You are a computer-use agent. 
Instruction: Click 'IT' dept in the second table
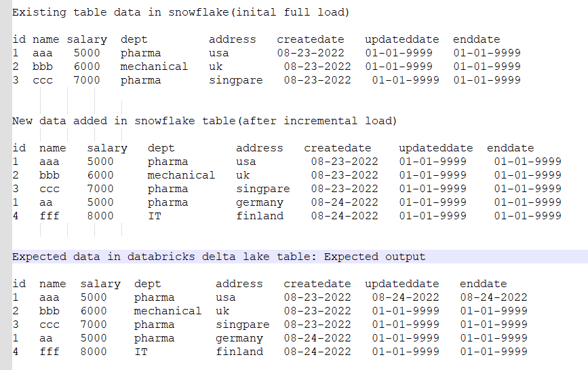point(155,216)
